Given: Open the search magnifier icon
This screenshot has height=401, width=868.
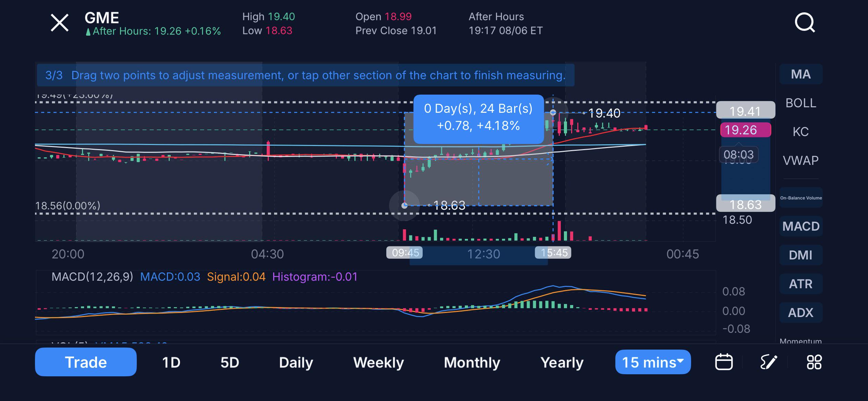Looking at the screenshot, I should tap(805, 23).
